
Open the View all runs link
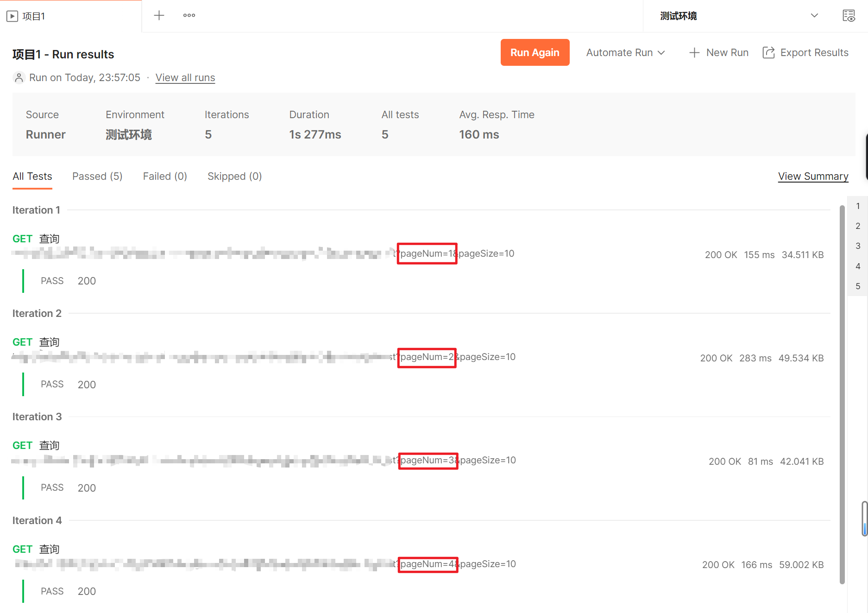pyautogui.click(x=185, y=77)
